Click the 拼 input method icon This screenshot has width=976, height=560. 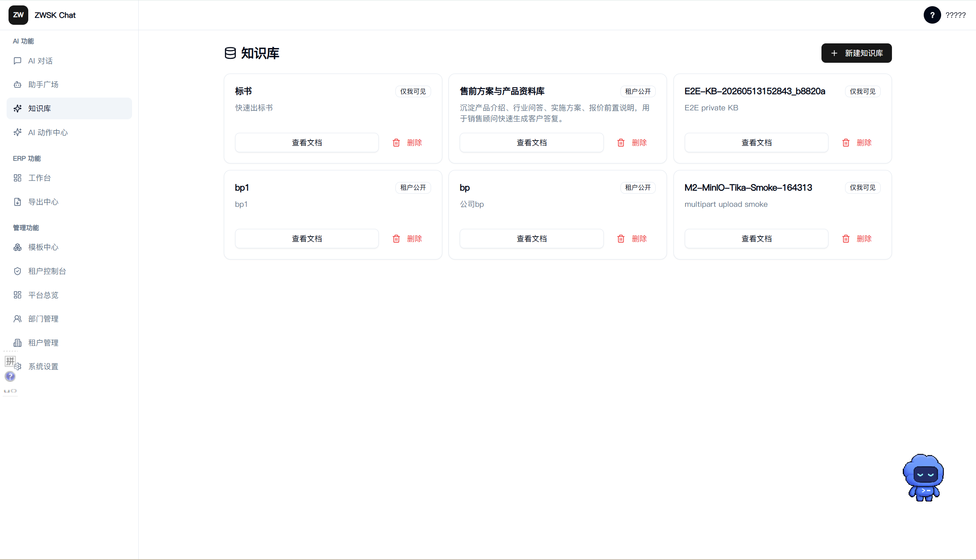[10, 361]
